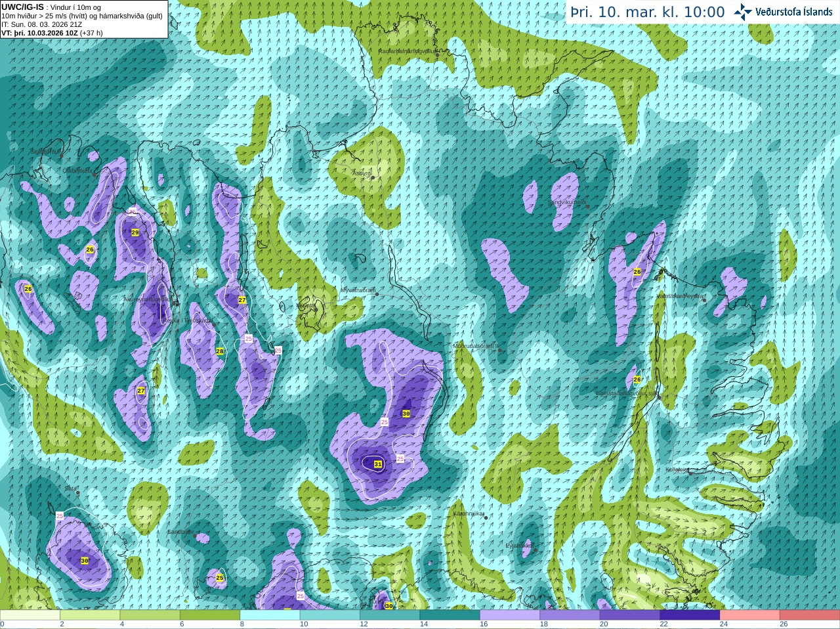Click the Vatnsskarð eystra station label

point(681,296)
